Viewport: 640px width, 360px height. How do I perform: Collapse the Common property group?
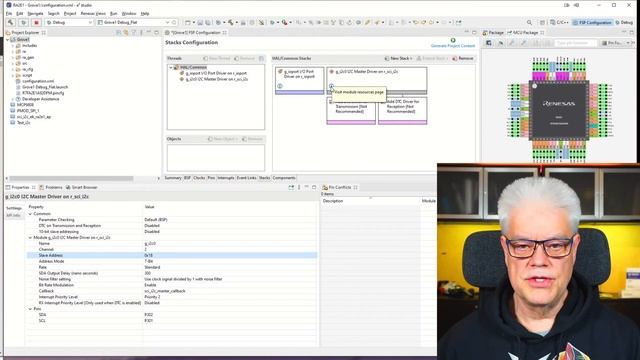point(30,214)
